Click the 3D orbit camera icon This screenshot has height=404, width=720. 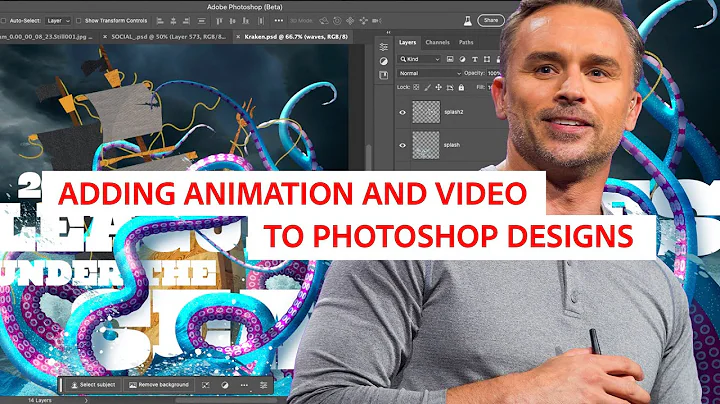(x=324, y=21)
